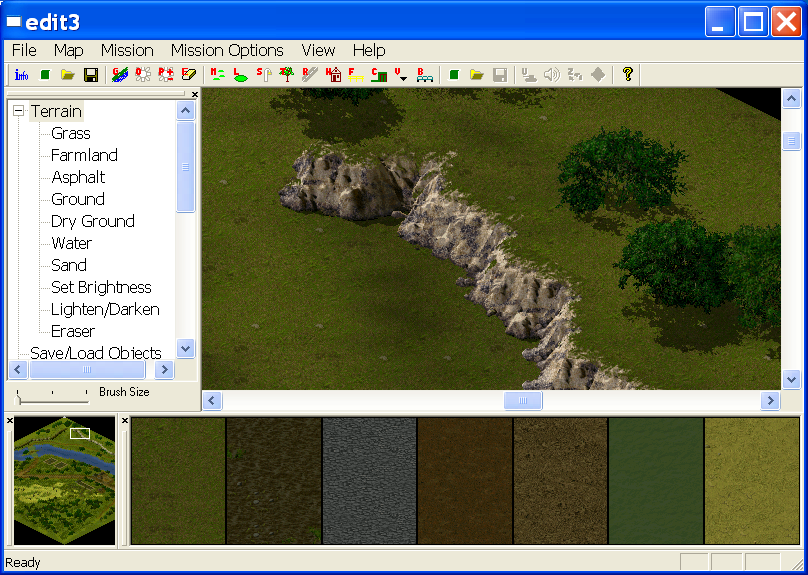
Task: Open the File menu
Action: click(x=24, y=50)
